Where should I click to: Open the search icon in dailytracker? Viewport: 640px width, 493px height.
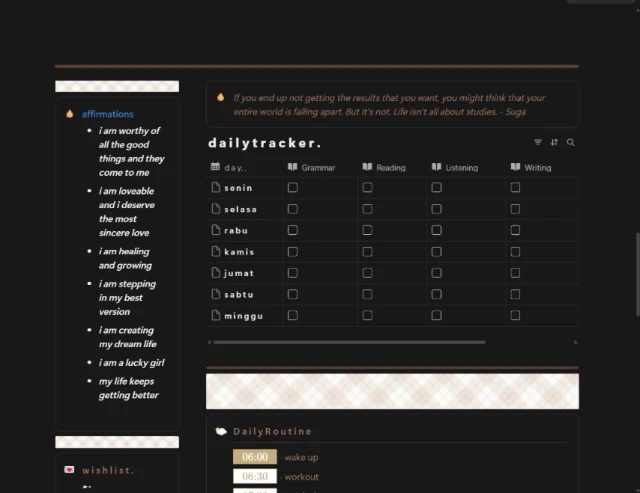(x=571, y=142)
